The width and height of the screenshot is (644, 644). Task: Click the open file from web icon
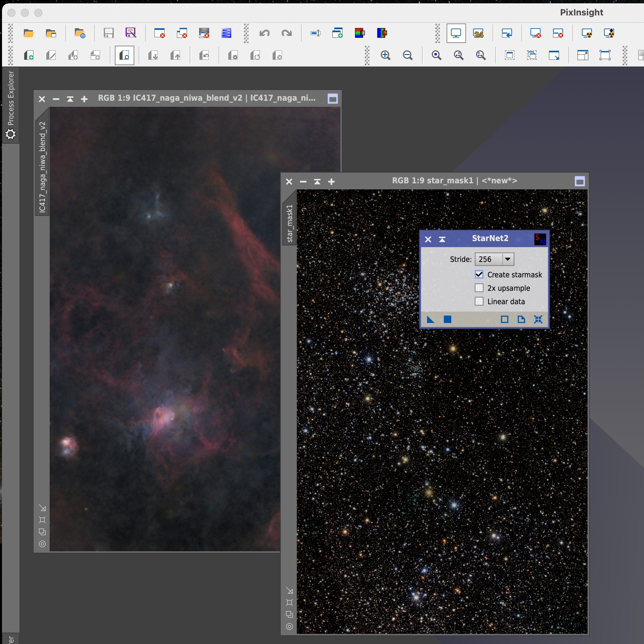point(80,33)
